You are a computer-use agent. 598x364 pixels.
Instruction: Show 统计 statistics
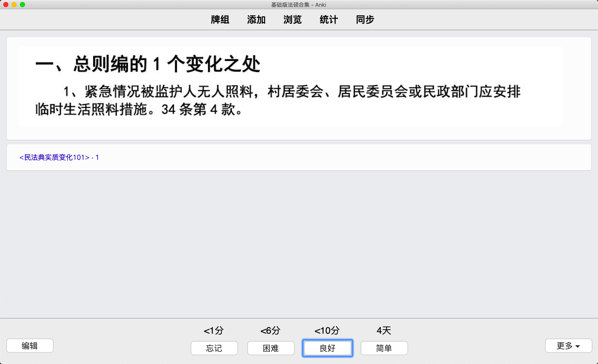(x=329, y=20)
